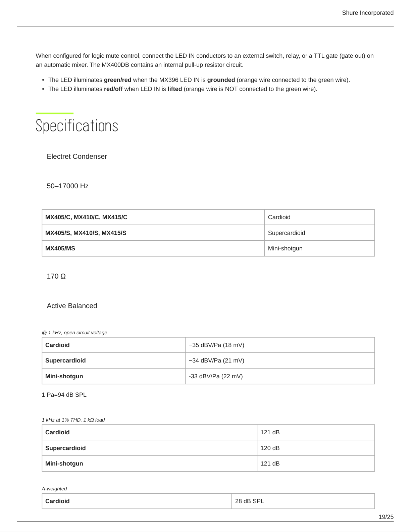Select the 120 dB Supercardioid value
Image resolution: width=411 pixels, height=532 pixels.
[x=316, y=448]
